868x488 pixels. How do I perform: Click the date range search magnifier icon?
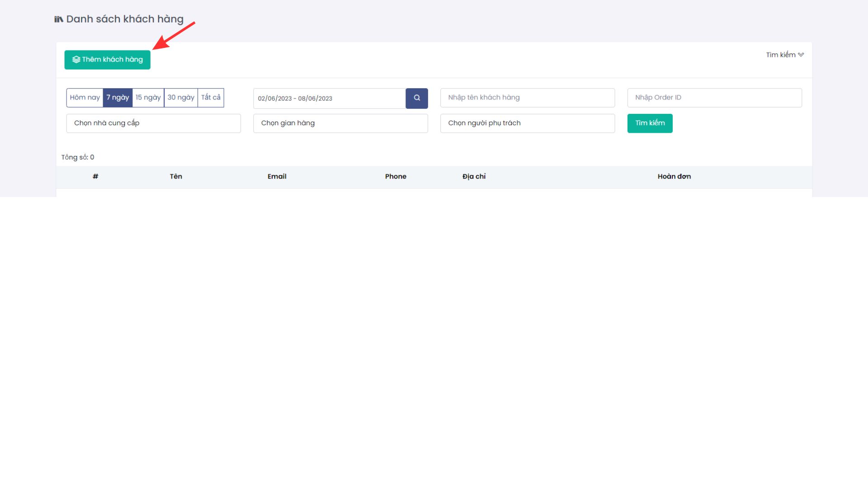(417, 98)
